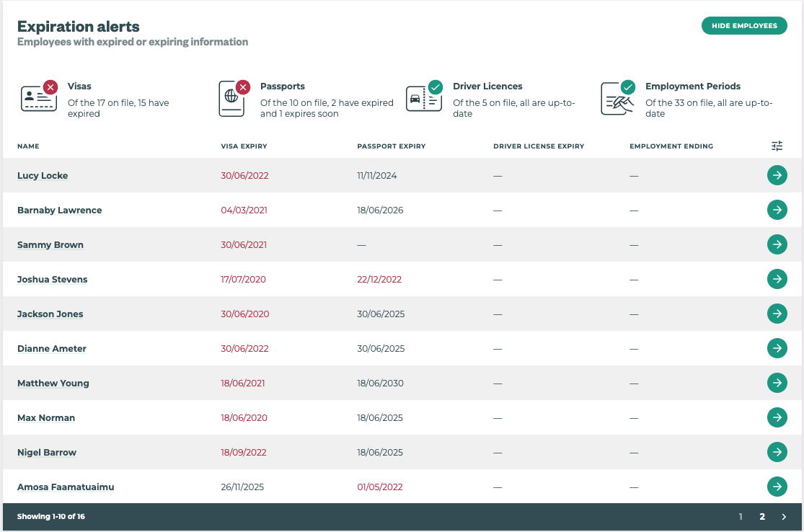
Task: Open column filter settings icon
Action: pyautogui.click(x=777, y=146)
